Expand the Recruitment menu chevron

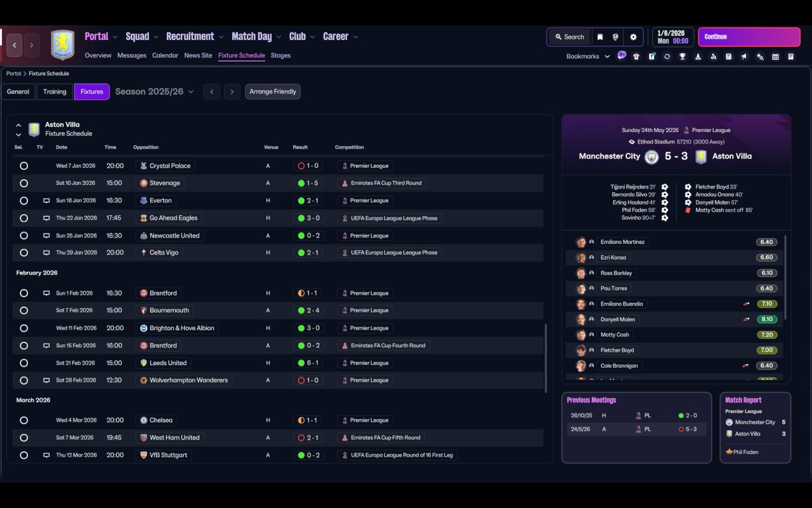(221, 37)
